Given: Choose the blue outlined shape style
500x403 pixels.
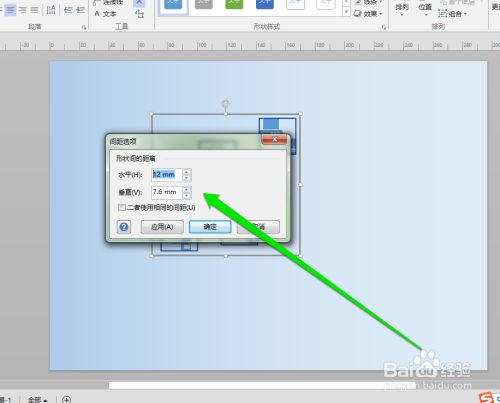Looking at the screenshot, I should click(296, 5).
